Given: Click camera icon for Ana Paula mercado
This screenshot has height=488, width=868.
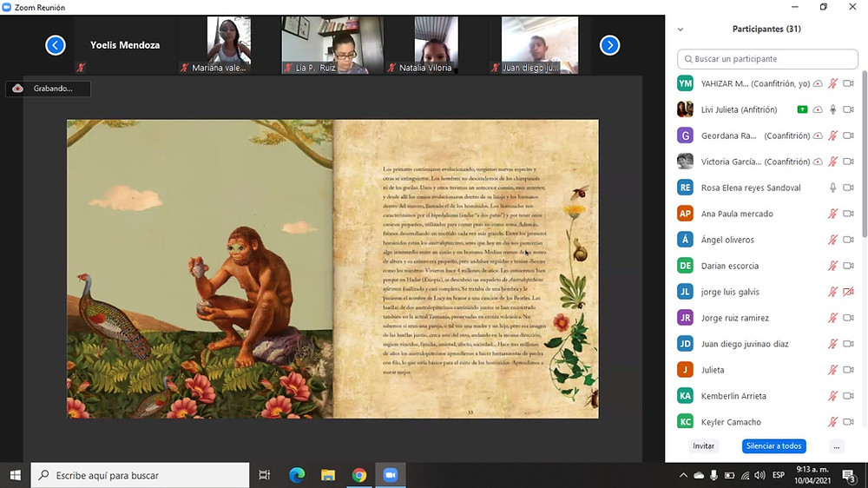Looking at the screenshot, I should pos(848,214).
